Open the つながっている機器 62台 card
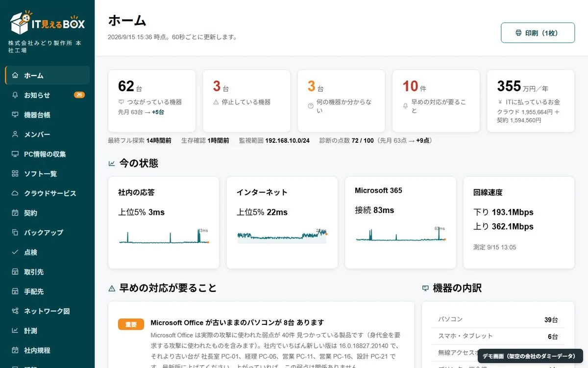 pos(152,101)
